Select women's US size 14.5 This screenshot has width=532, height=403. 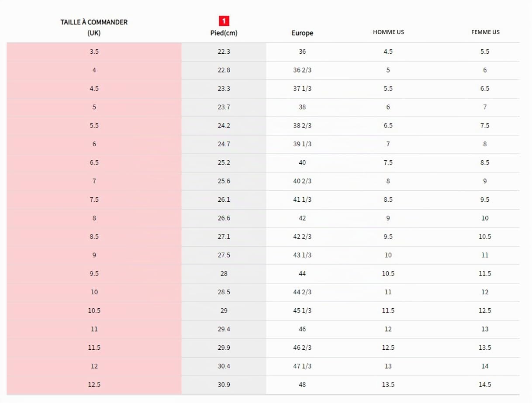(x=485, y=385)
